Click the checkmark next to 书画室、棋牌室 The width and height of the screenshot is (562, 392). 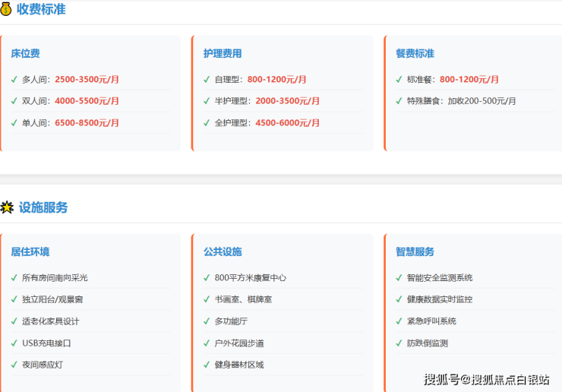tap(207, 299)
